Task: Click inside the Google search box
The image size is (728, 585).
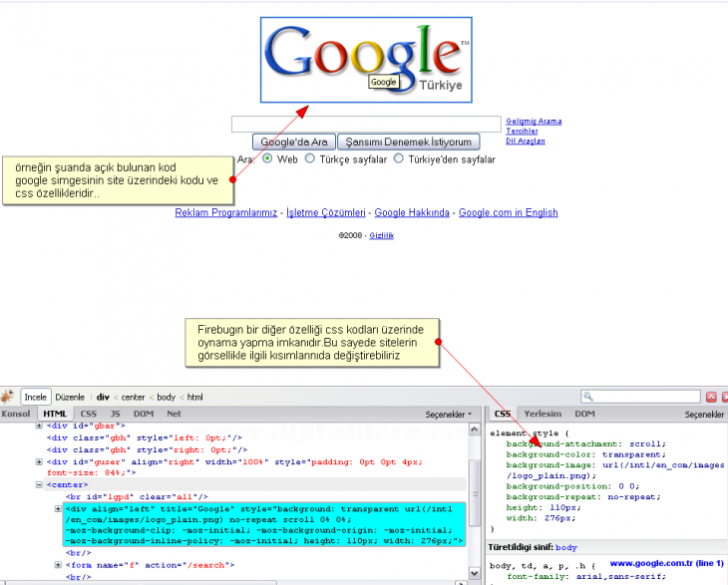Action: point(366,124)
